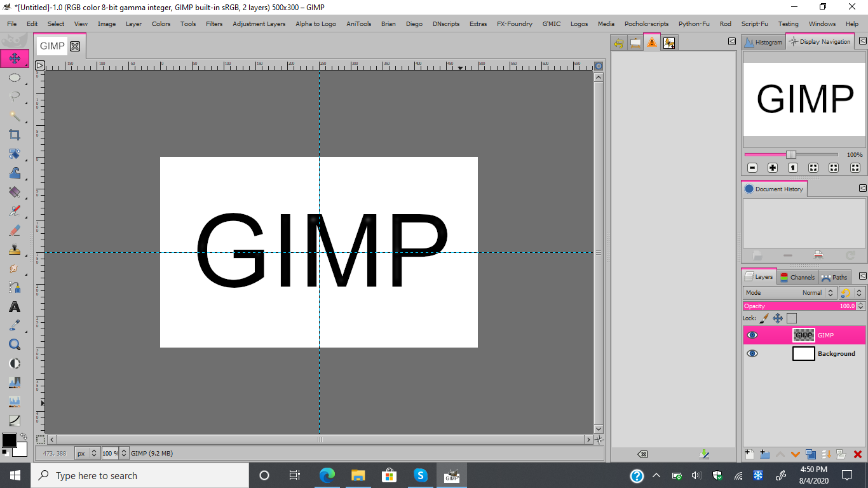Image resolution: width=868 pixels, height=488 pixels.
Task: Toggle lock position and size
Action: [x=778, y=318]
